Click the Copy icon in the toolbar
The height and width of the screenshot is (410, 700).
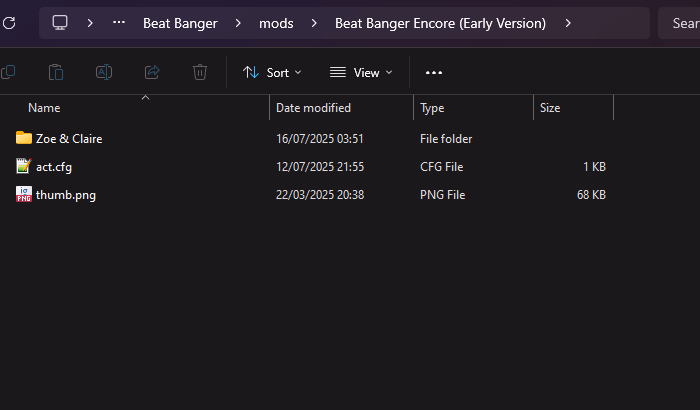[8, 72]
